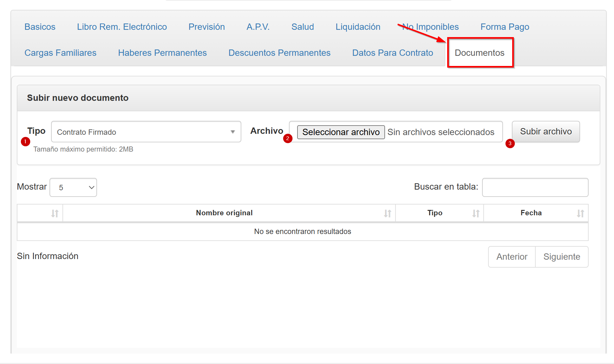
Task: Open the Basicos tab
Action: (40, 27)
